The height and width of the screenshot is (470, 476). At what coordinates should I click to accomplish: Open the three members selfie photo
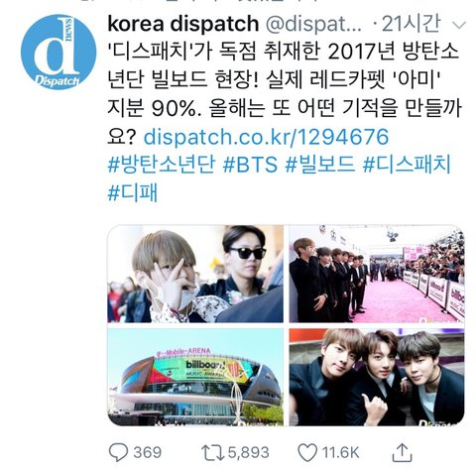coord(377,377)
